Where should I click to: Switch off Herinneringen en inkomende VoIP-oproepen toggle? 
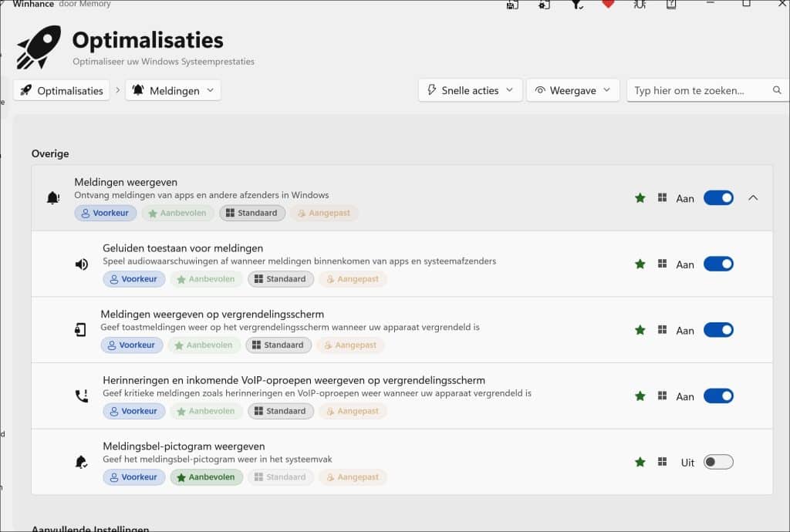[x=718, y=396]
